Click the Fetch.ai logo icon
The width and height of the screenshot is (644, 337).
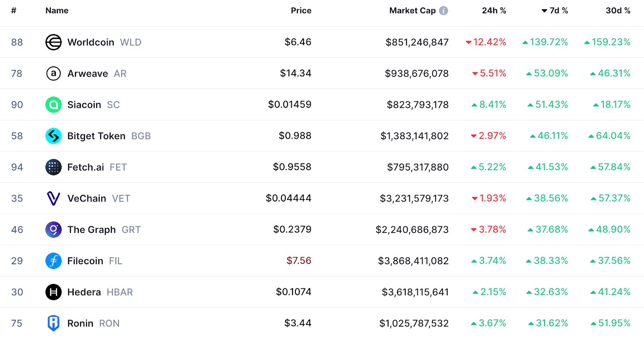tap(54, 167)
